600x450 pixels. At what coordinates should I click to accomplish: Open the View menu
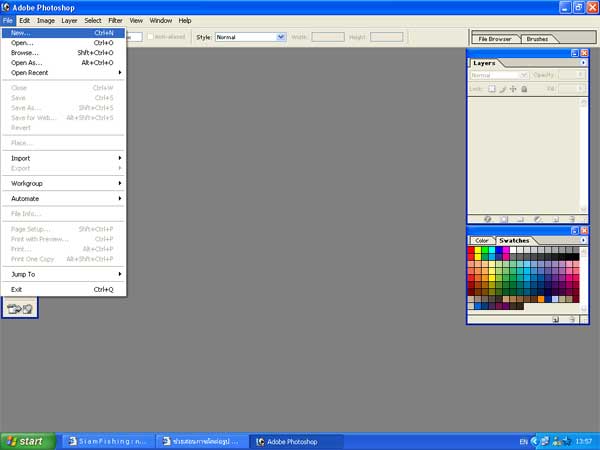point(136,21)
